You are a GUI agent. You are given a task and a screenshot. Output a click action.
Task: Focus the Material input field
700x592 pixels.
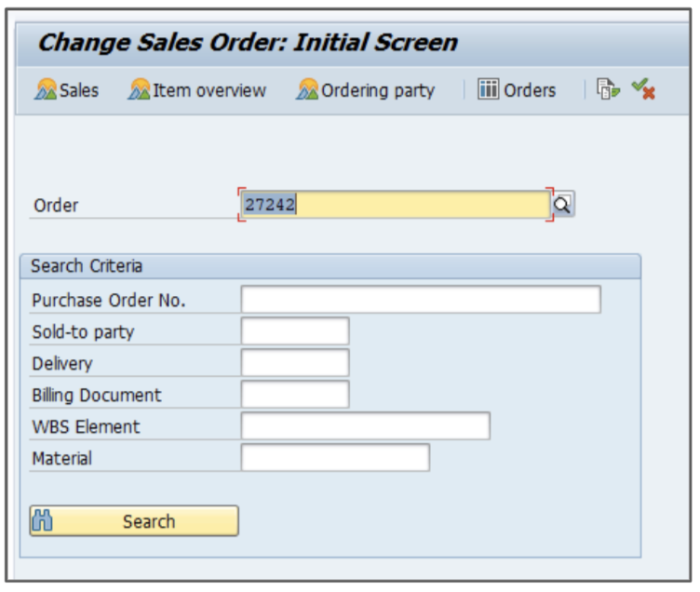click(335, 458)
